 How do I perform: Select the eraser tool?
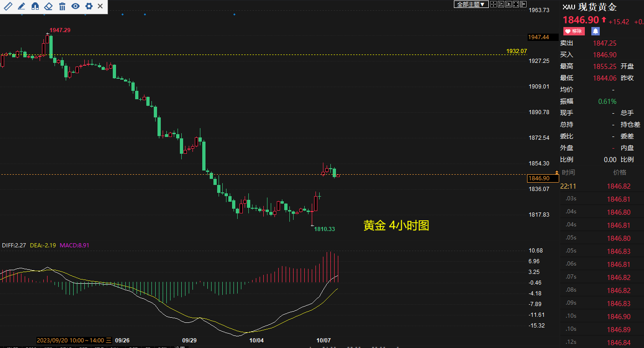tap(48, 6)
